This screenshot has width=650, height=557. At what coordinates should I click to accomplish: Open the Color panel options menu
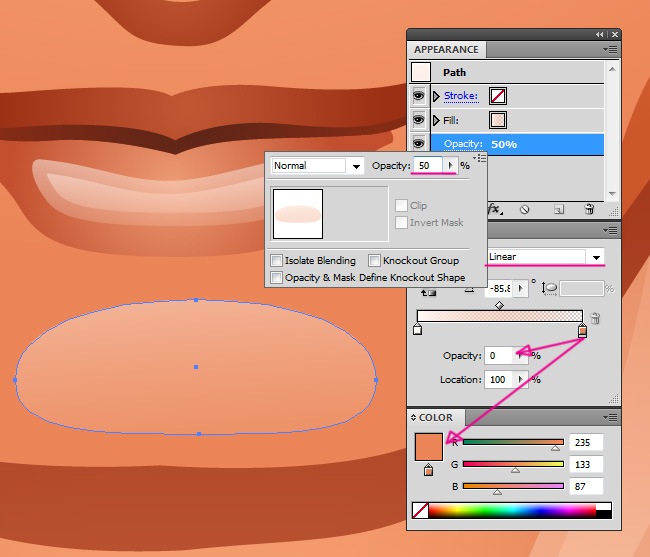pos(608,417)
